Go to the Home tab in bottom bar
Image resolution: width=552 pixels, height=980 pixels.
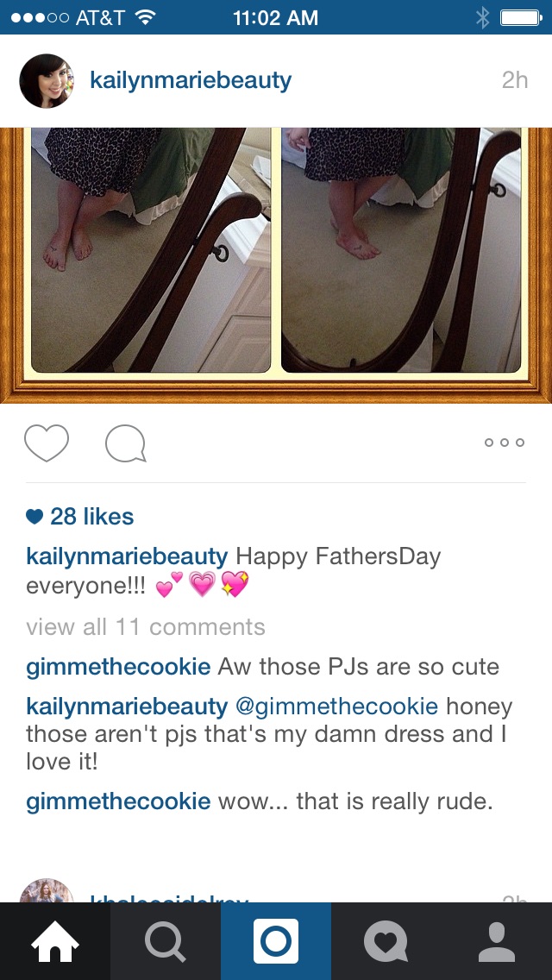click(55, 941)
